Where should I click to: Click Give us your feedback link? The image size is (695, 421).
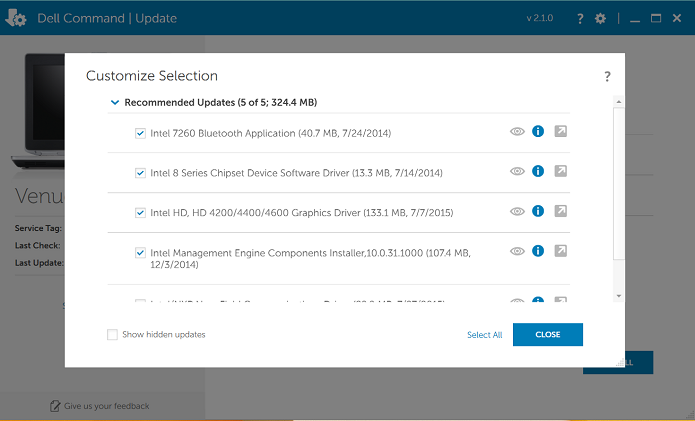tap(106, 406)
